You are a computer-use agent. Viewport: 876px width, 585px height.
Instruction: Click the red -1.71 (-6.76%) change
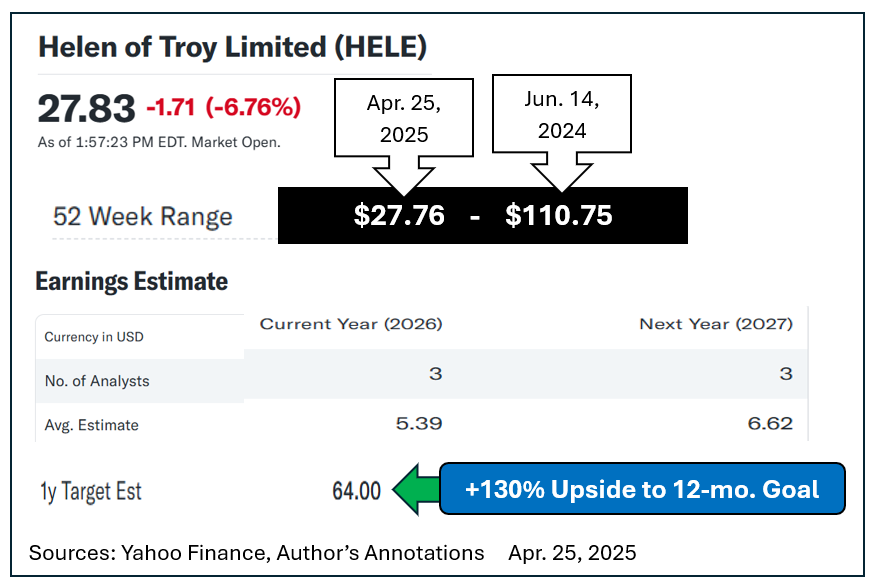tap(223, 106)
